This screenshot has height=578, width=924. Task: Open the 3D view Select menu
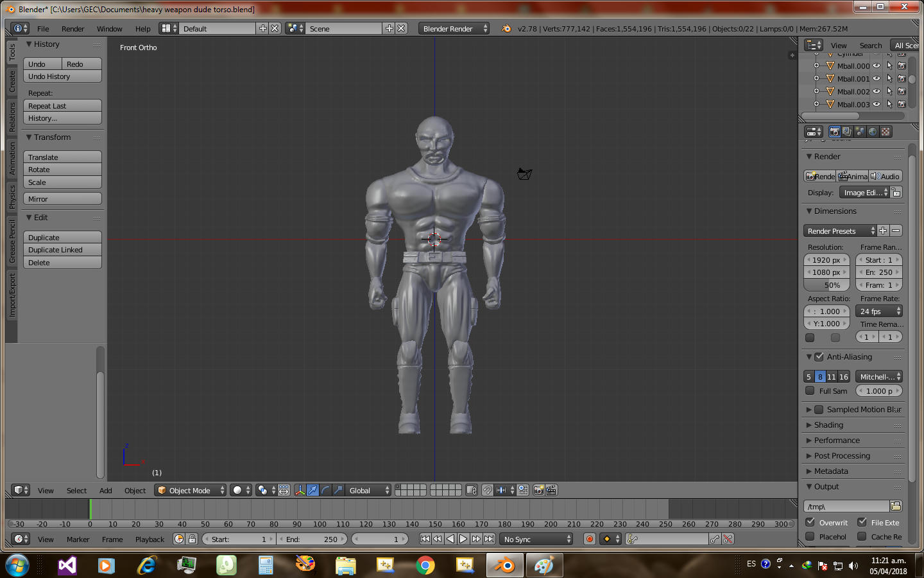coord(76,490)
